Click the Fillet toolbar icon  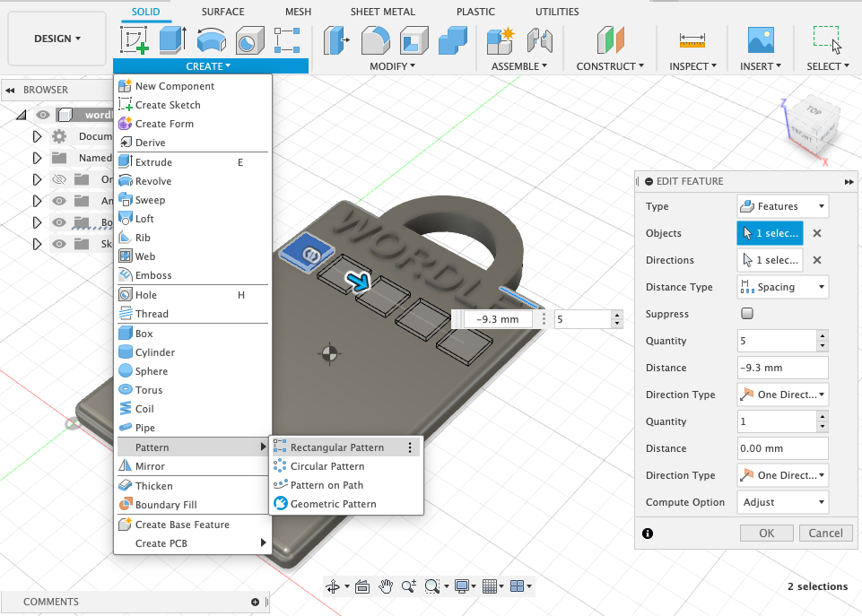376,40
